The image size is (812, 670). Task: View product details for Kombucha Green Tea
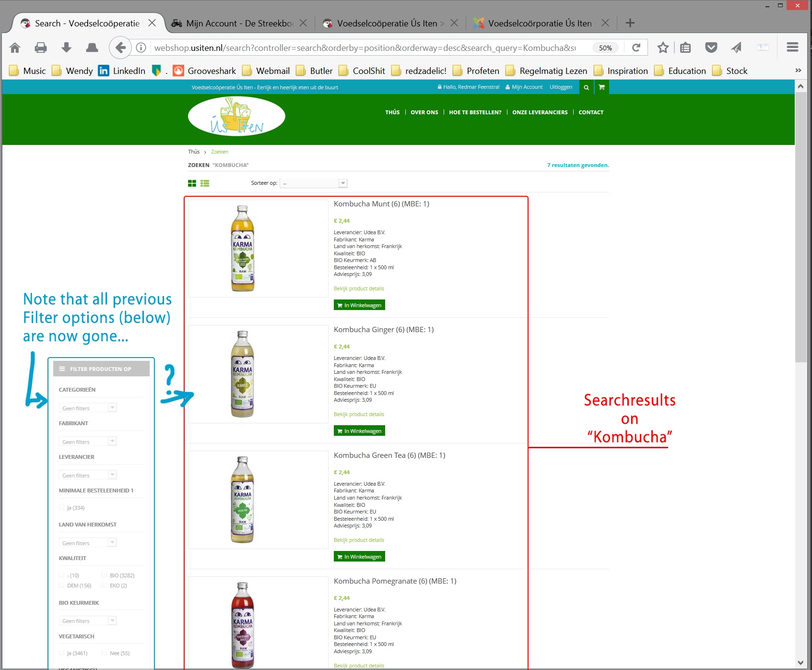[359, 540]
